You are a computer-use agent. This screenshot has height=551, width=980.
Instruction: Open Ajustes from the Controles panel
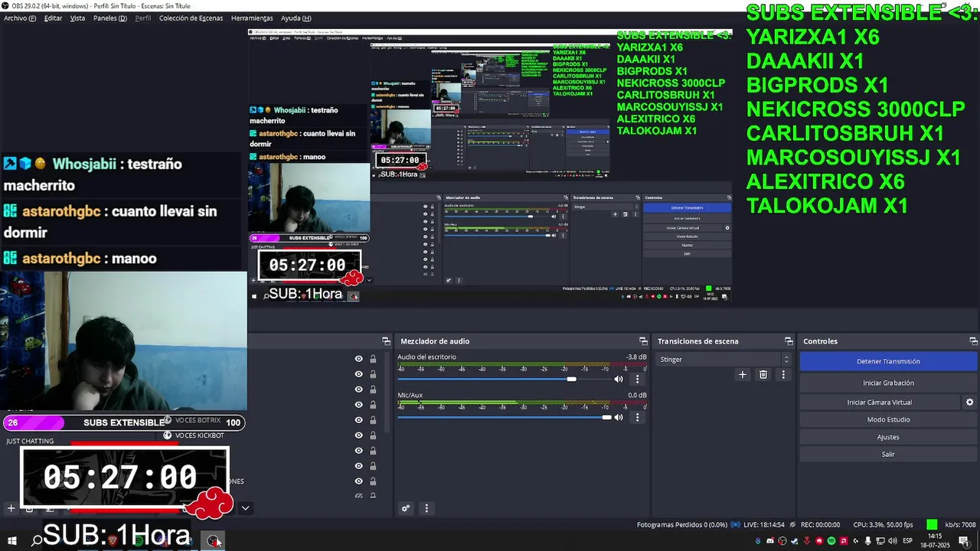[x=888, y=437]
